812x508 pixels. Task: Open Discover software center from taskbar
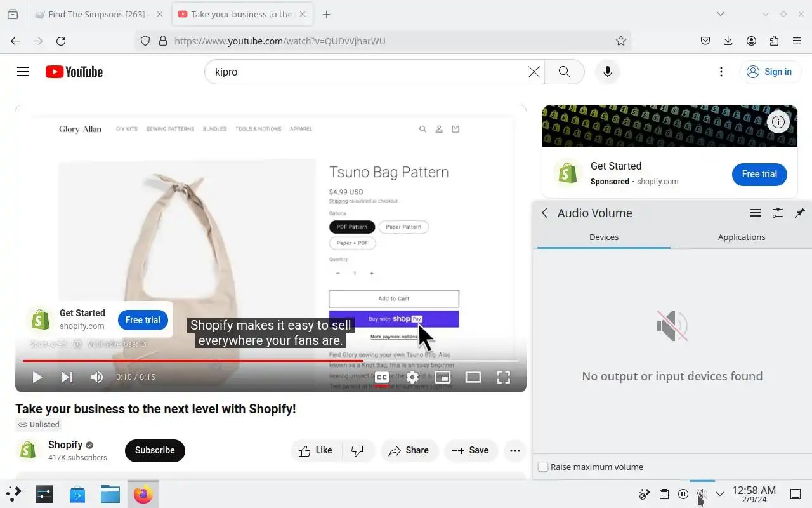77,494
